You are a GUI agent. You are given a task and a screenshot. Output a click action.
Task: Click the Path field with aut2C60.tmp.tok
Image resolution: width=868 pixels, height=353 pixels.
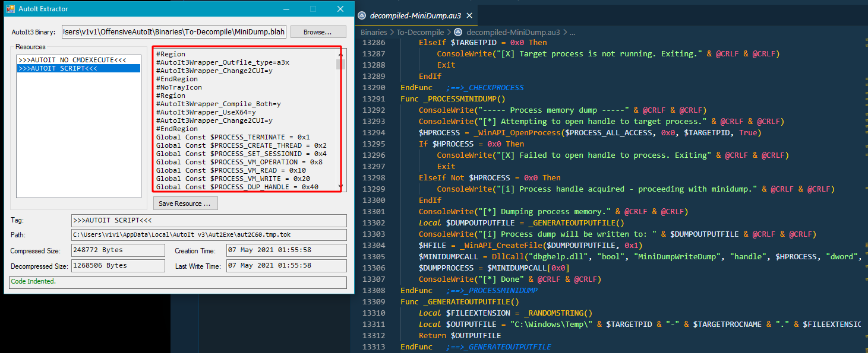coord(209,236)
